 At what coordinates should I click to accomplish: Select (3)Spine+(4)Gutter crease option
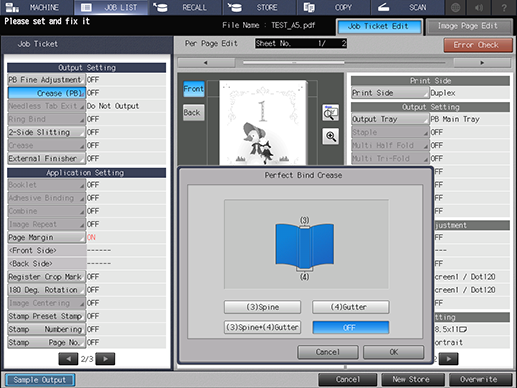tap(262, 327)
